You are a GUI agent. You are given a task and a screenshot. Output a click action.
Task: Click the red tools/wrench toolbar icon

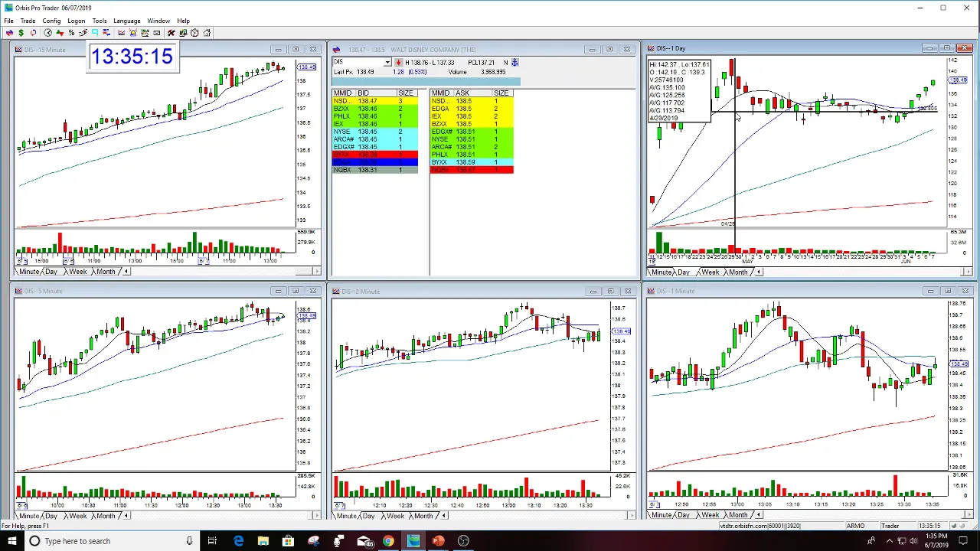click(x=171, y=33)
